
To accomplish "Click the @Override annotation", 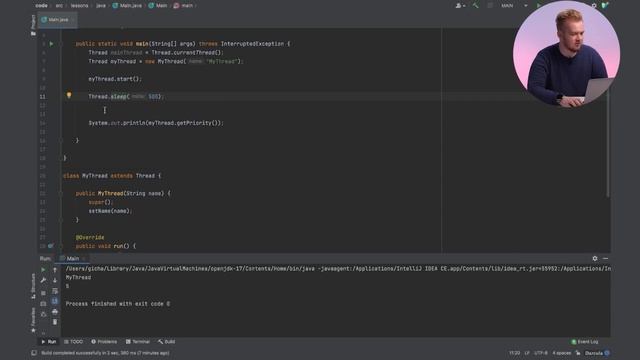I will tap(90, 237).
